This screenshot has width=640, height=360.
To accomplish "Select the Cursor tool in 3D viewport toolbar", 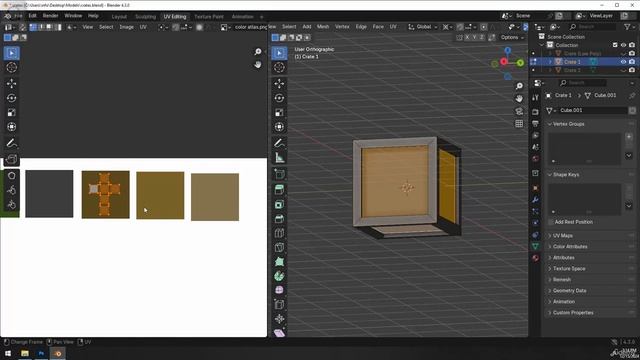I will [279, 68].
